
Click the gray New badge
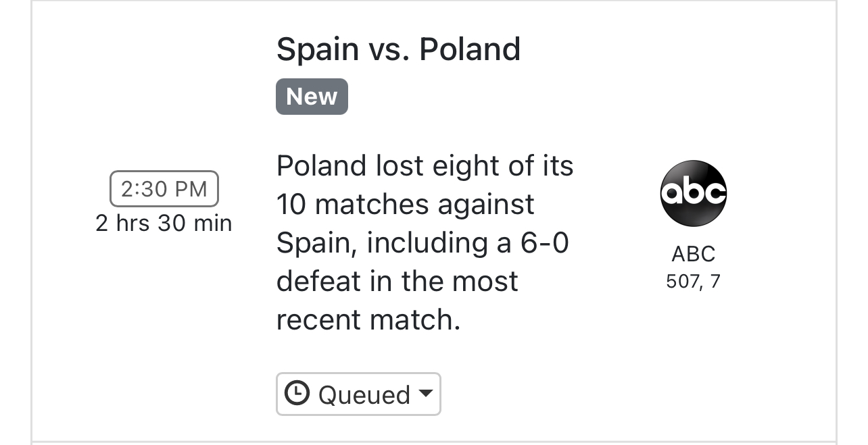312,97
